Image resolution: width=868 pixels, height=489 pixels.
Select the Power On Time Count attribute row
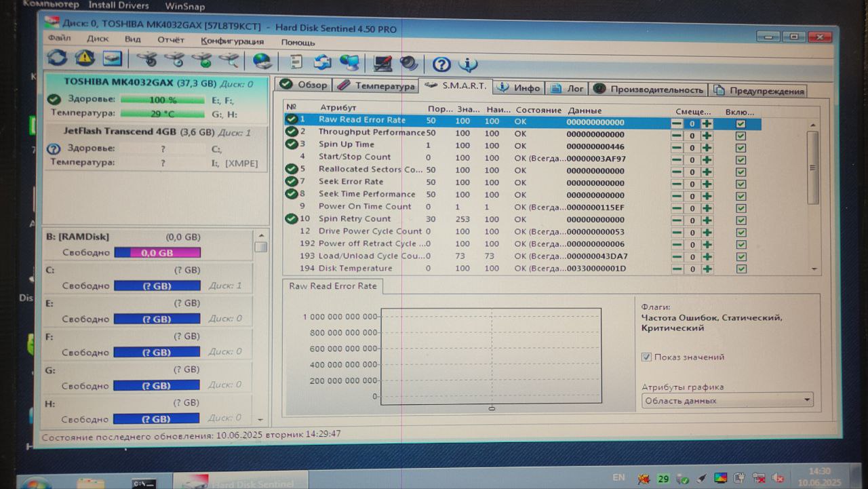[522, 207]
